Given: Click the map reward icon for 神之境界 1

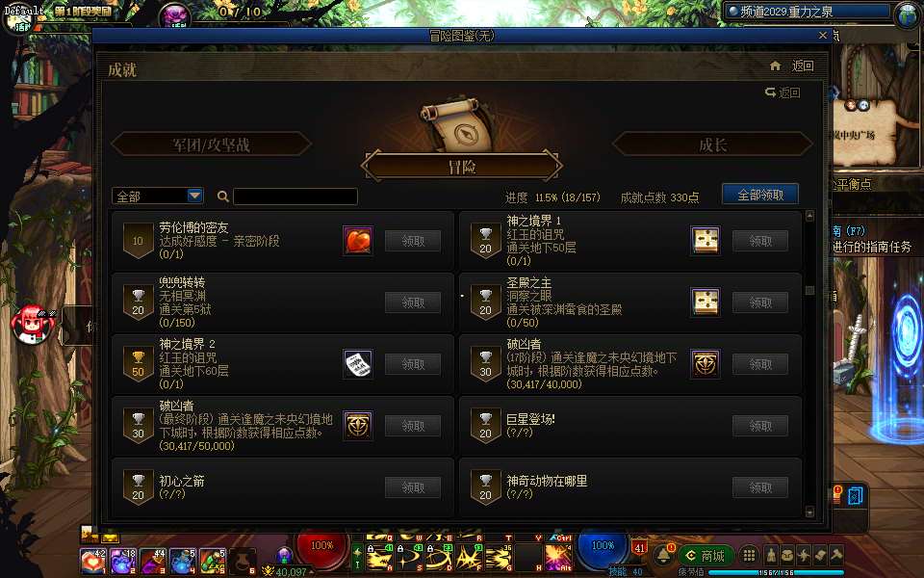Looking at the screenshot, I should [x=706, y=241].
